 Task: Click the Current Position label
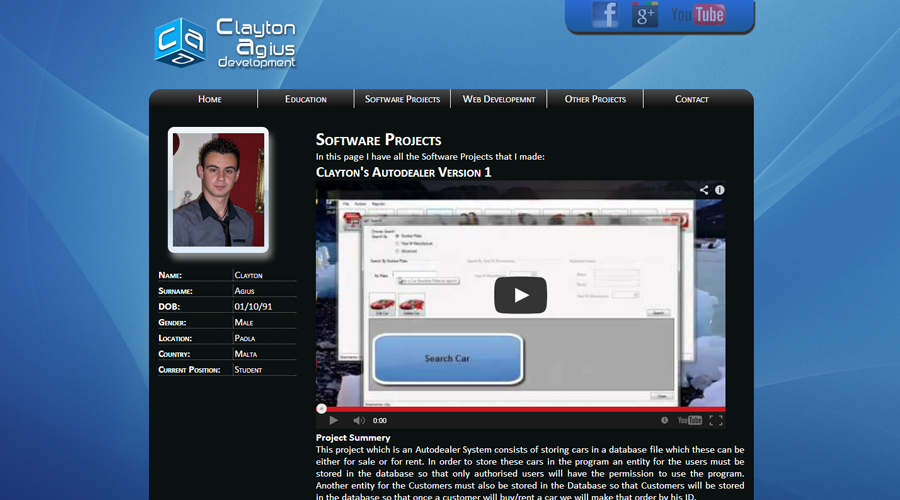[189, 370]
